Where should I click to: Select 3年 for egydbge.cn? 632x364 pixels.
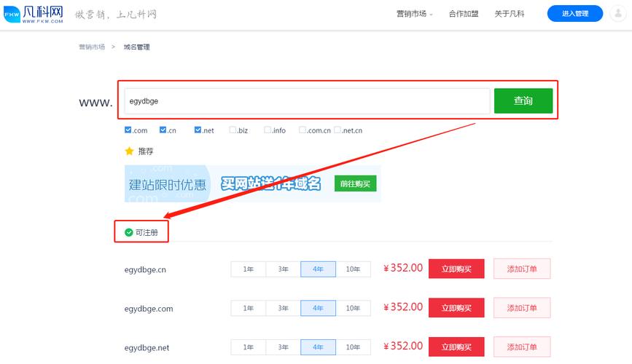(x=283, y=269)
